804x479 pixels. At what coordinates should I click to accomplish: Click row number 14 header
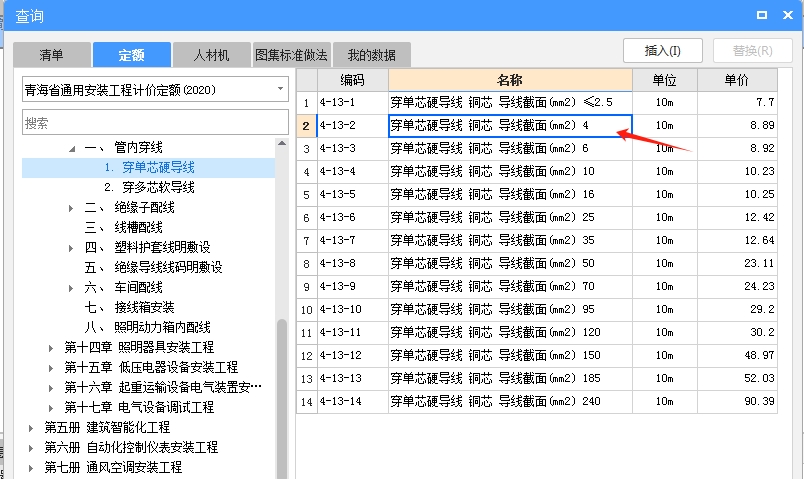[x=307, y=402]
